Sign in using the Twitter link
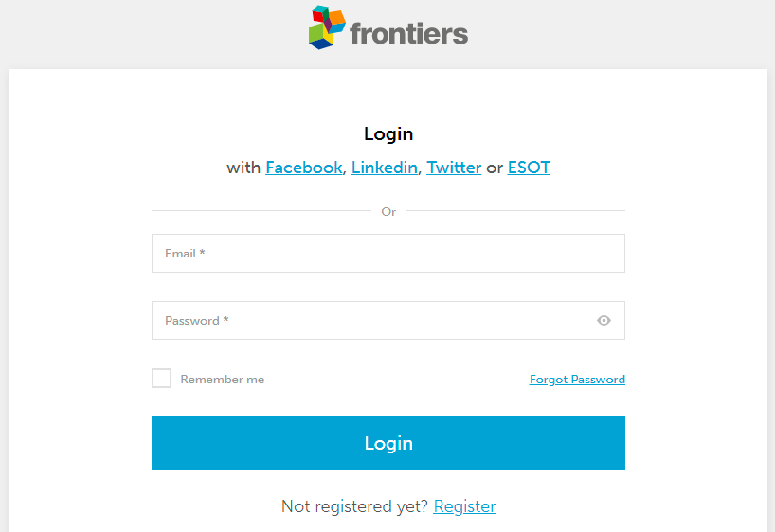775x532 pixels. pos(454,168)
